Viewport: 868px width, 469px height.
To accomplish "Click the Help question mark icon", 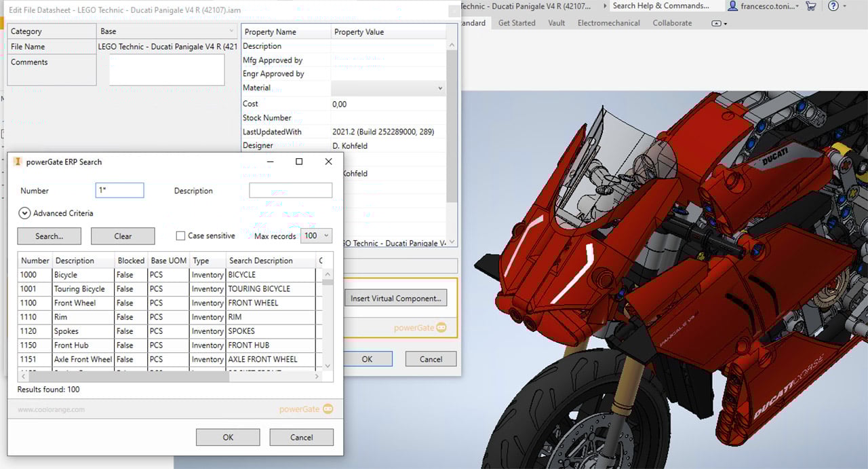I will (x=833, y=6).
